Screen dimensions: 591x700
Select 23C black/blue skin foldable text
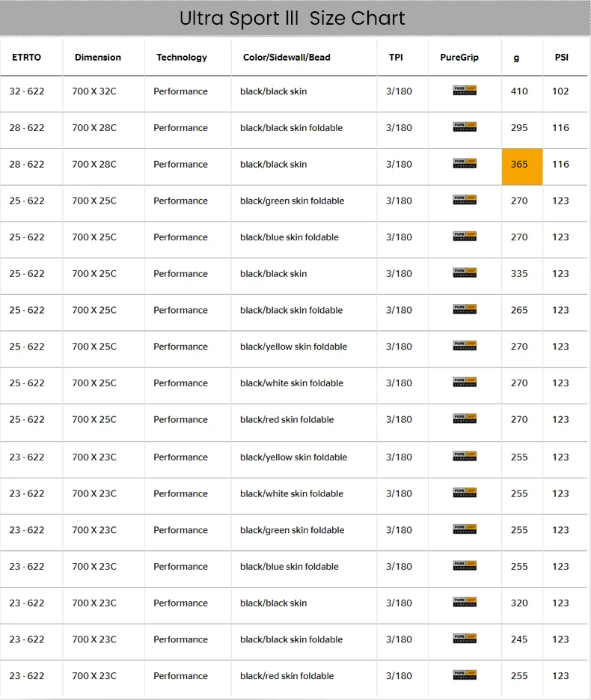click(x=290, y=567)
